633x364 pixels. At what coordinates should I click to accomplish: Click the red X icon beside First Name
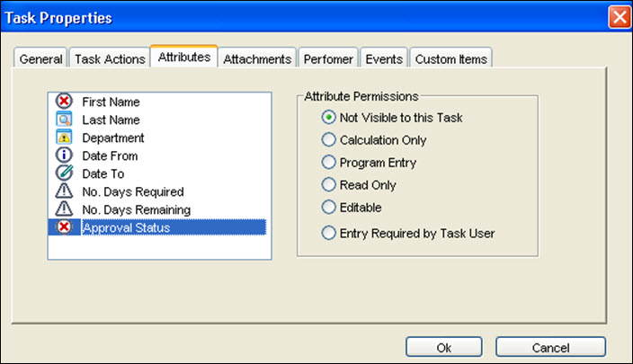coord(64,101)
